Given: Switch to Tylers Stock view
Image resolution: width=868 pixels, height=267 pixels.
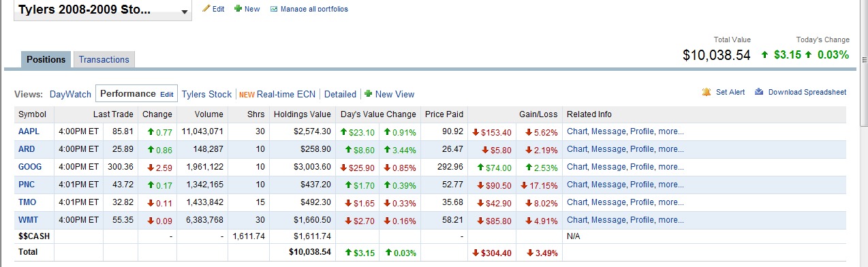Looking at the screenshot, I should (x=206, y=94).
